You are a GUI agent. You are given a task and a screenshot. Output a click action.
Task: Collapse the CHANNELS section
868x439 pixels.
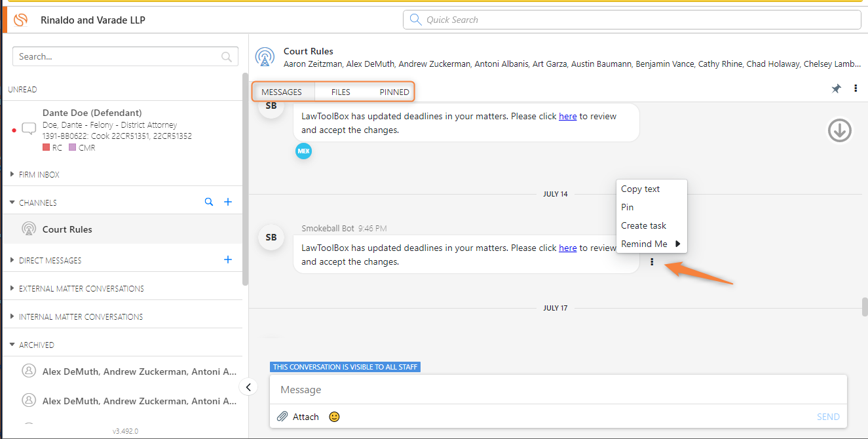pos(12,203)
